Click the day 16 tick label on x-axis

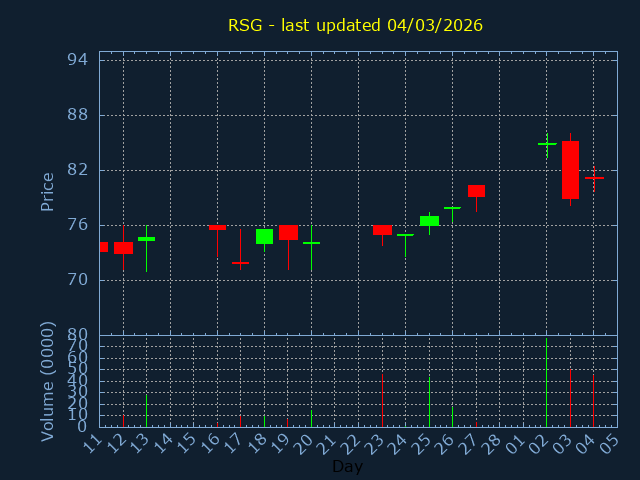click(213, 440)
